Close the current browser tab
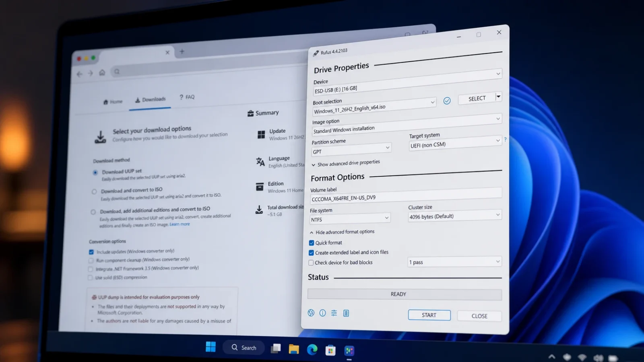Screen dimensions: 644x362 [167, 52]
